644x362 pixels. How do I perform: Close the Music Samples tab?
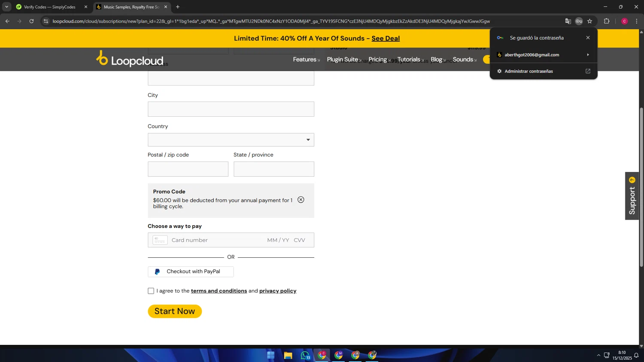[166, 7]
